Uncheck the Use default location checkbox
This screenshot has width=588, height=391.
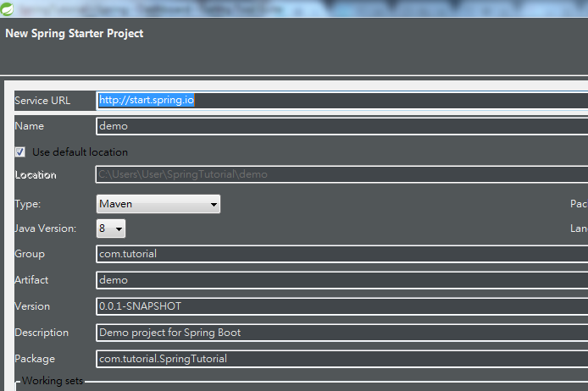pyautogui.click(x=19, y=152)
